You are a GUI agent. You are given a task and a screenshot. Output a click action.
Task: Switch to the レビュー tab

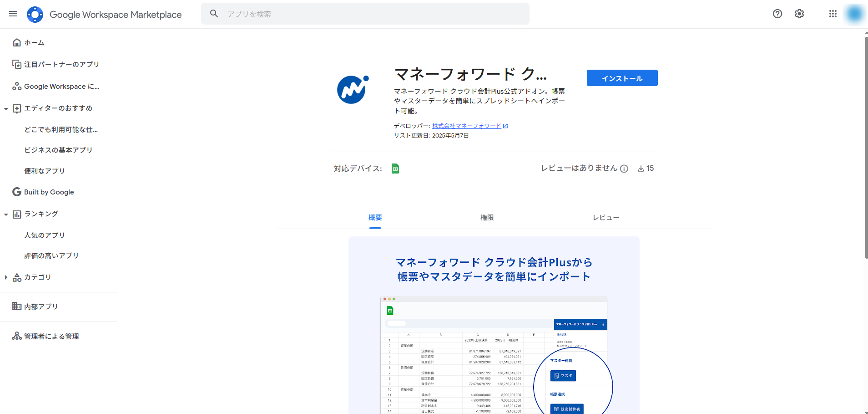click(x=606, y=218)
